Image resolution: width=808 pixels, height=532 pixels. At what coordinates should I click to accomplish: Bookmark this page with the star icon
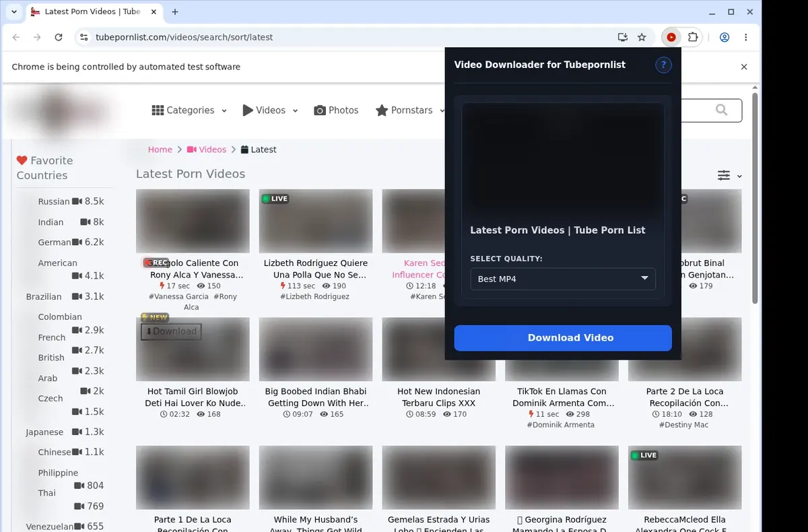tap(642, 38)
